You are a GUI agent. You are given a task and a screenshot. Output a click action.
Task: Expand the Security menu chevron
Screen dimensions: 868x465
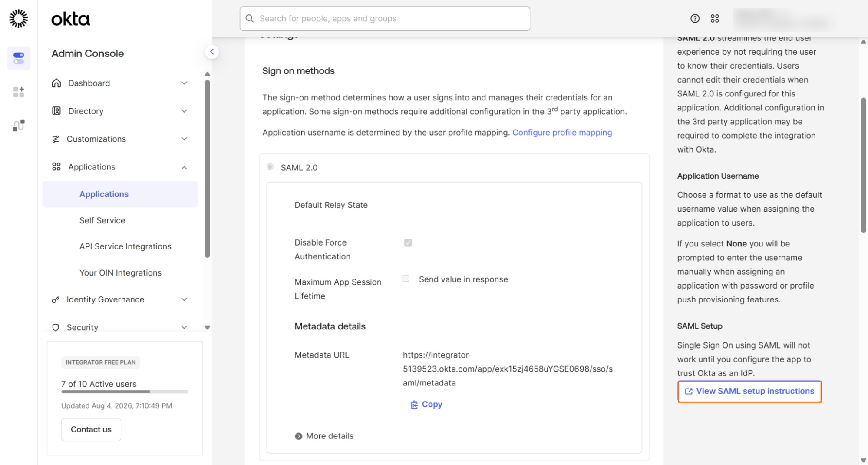pyautogui.click(x=184, y=327)
